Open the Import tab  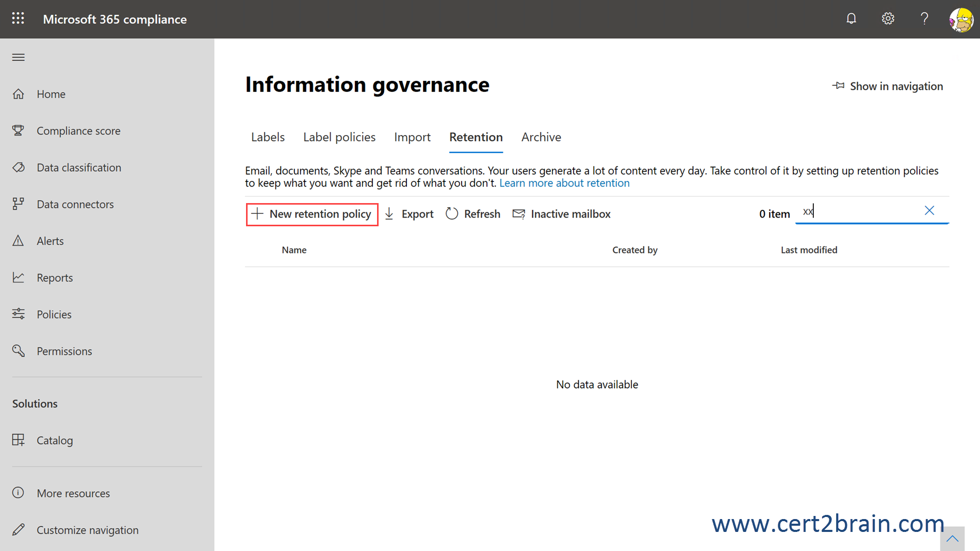(412, 137)
